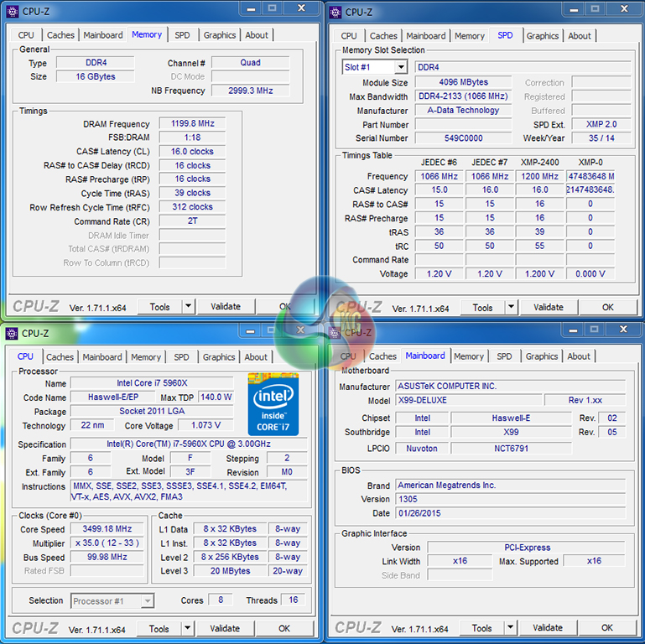Click the X99-DELUXE model field
Viewport: 645px width, 644px height.
point(469,400)
